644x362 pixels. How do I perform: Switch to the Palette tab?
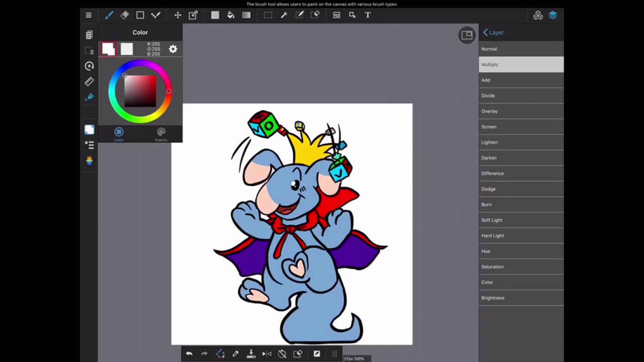pyautogui.click(x=161, y=134)
